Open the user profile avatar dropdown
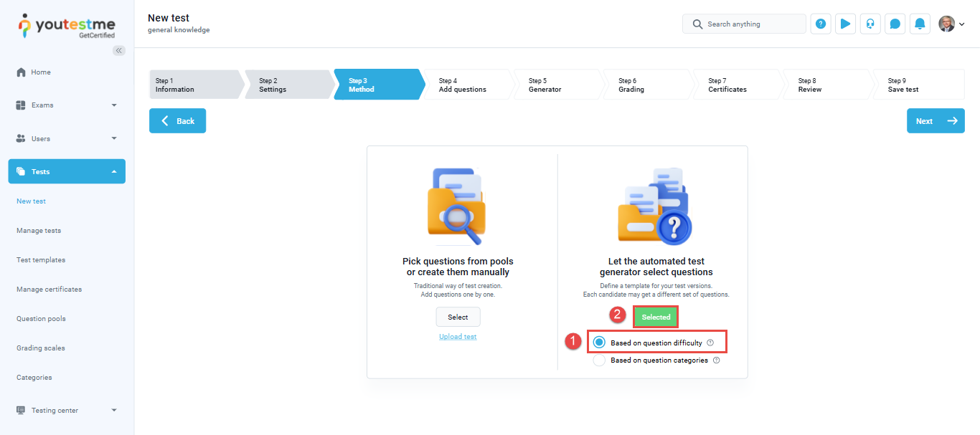Viewport: 980px width, 435px height. pos(951,24)
